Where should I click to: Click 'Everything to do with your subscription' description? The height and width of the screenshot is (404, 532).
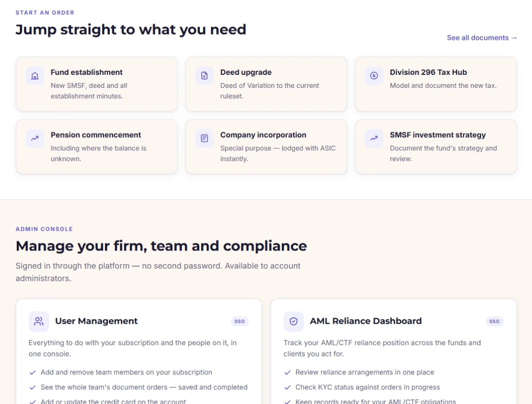pos(133,348)
